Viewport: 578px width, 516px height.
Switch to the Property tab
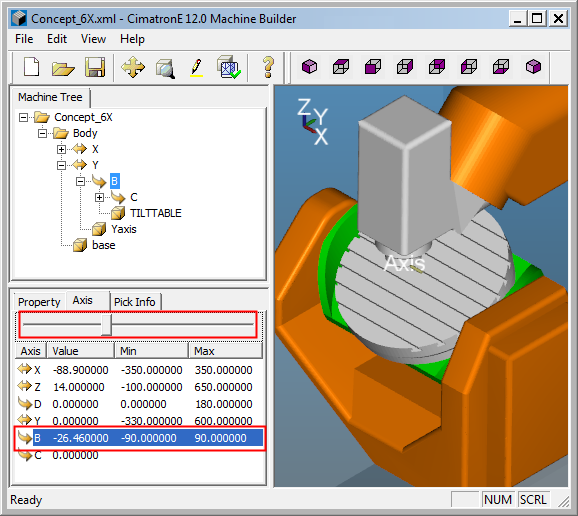[x=39, y=302]
